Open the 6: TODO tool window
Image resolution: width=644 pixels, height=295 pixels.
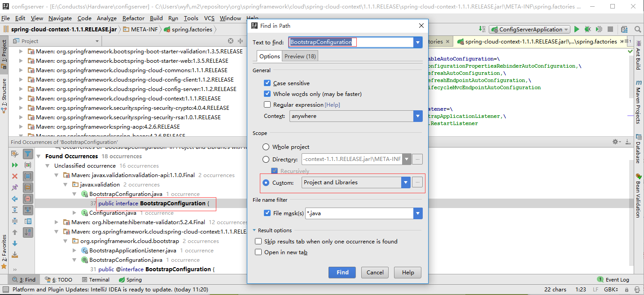pyautogui.click(x=59, y=279)
